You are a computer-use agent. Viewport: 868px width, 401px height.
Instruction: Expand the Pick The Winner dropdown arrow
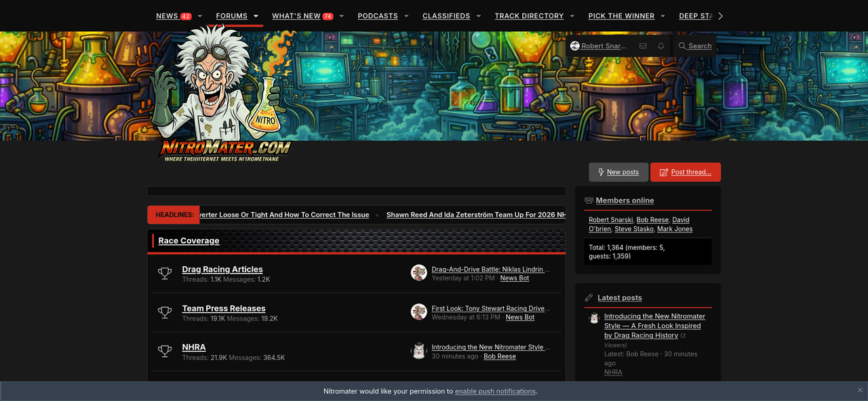(663, 16)
